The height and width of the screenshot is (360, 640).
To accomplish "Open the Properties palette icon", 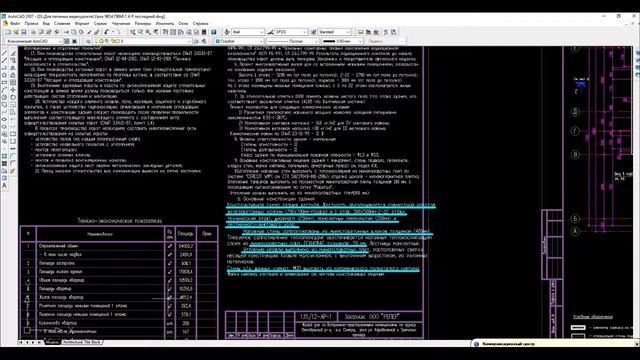I will coord(165,32).
